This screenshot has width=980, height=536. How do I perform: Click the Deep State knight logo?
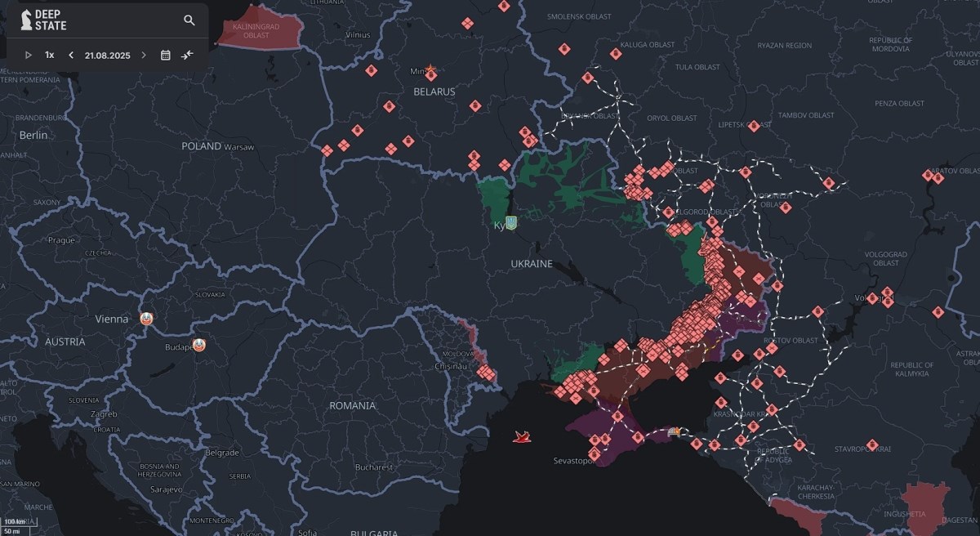(26, 20)
